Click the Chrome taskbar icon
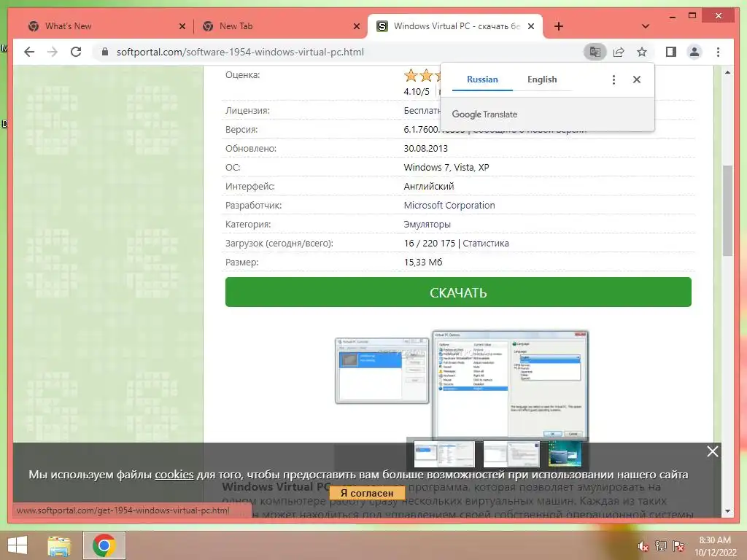 [x=104, y=545]
